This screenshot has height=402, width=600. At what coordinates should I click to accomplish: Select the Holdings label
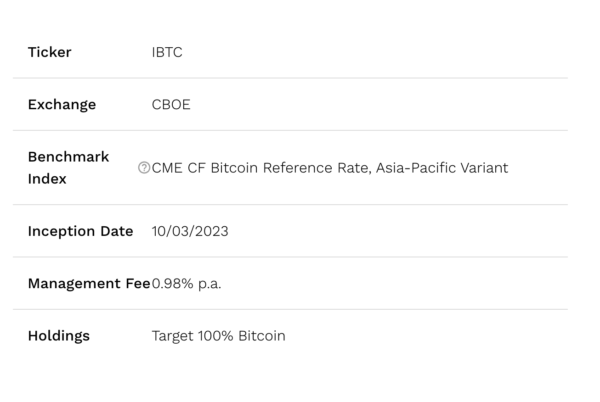point(59,336)
